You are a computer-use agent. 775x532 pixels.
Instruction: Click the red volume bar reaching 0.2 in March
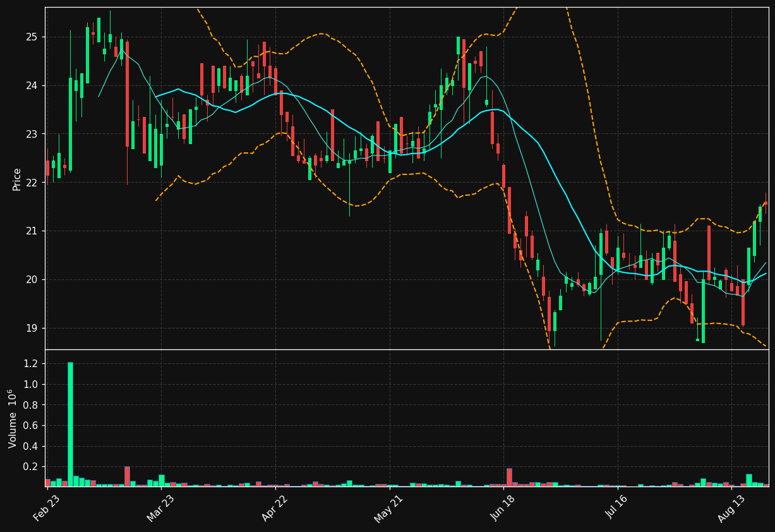pyautogui.click(x=127, y=476)
